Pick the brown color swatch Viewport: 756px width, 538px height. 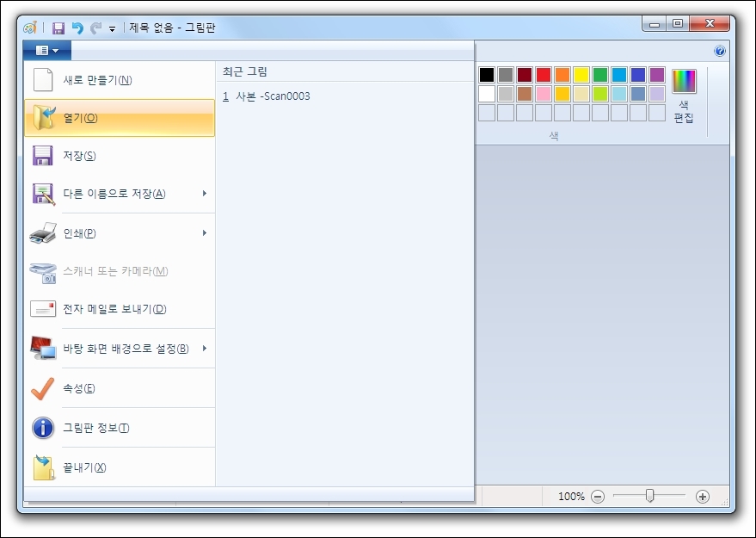point(525,94)
